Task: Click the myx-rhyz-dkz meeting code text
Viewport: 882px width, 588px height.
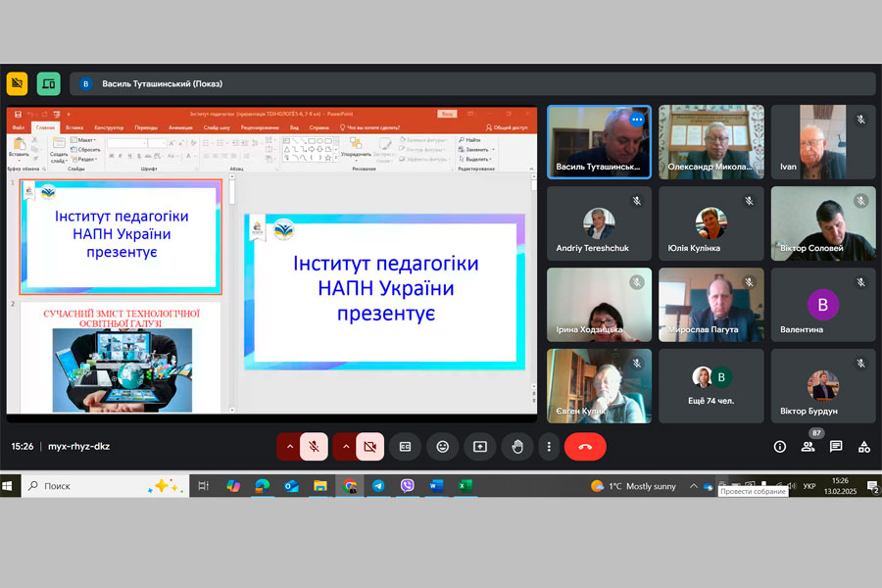Action: click(78, 446)
